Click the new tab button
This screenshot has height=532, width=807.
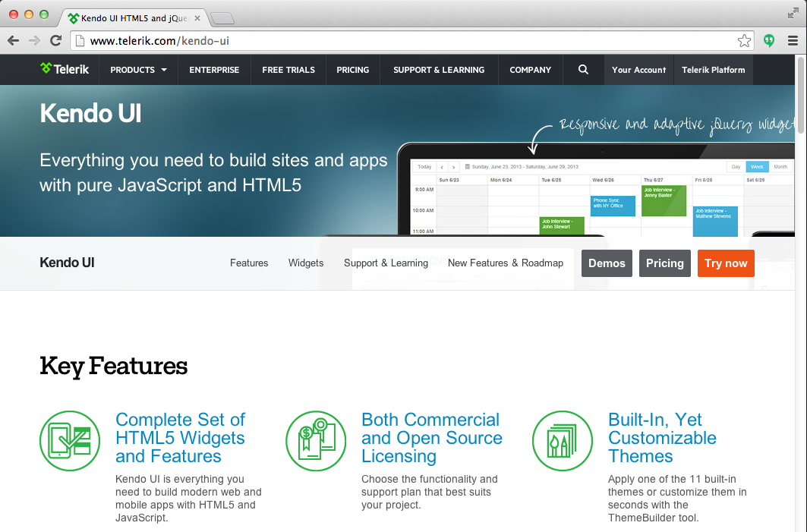[x=222, y=18]
